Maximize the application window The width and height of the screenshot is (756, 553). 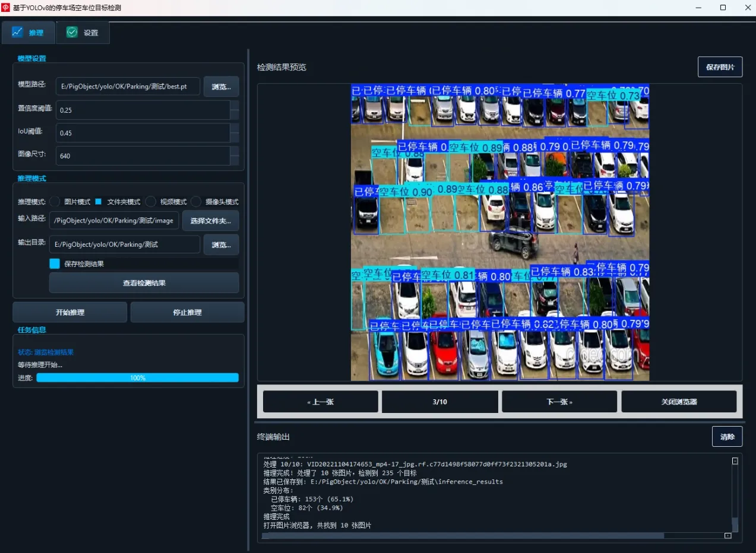coord(723,8)
